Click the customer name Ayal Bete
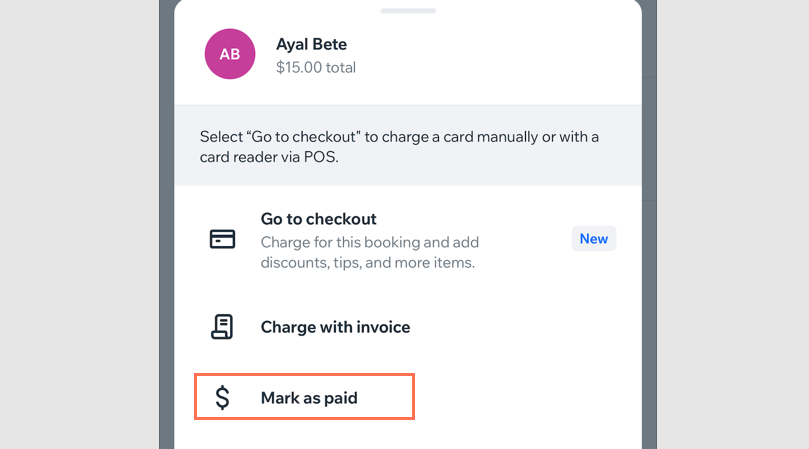 [311, 44]
